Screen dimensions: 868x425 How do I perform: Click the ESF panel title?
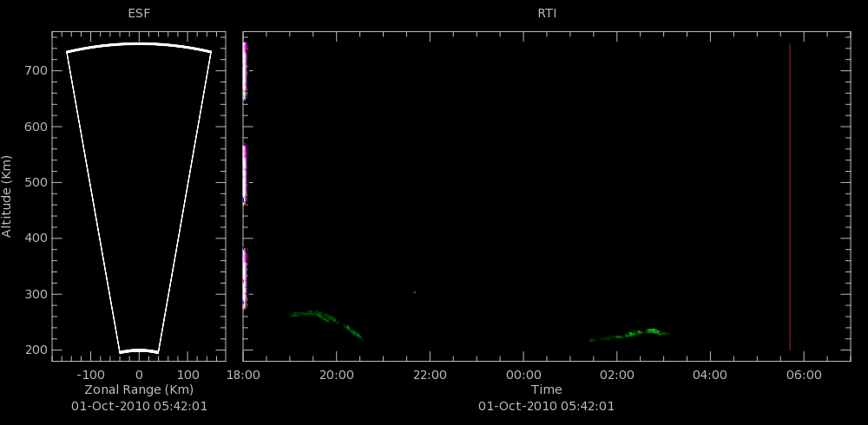coord(139,14)
